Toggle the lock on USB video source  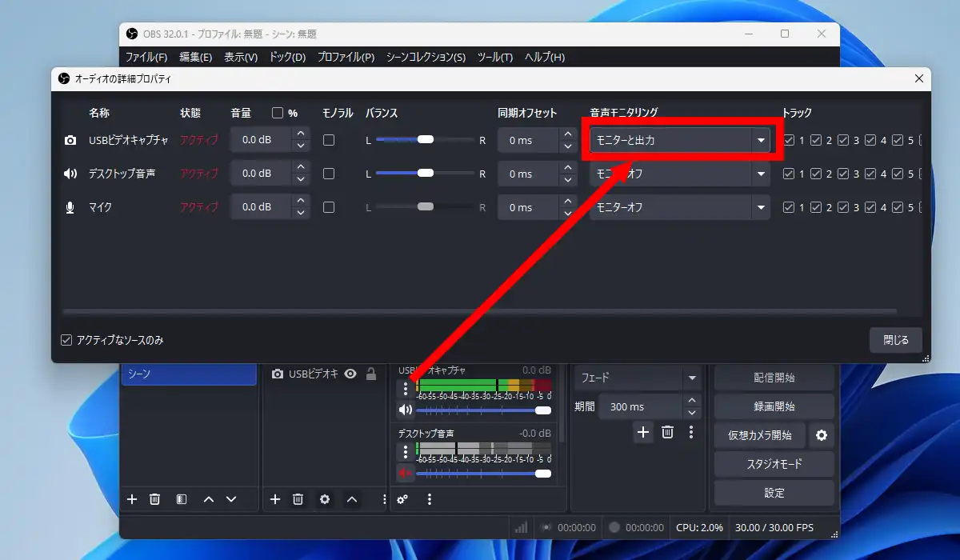[x=370, y=374]
